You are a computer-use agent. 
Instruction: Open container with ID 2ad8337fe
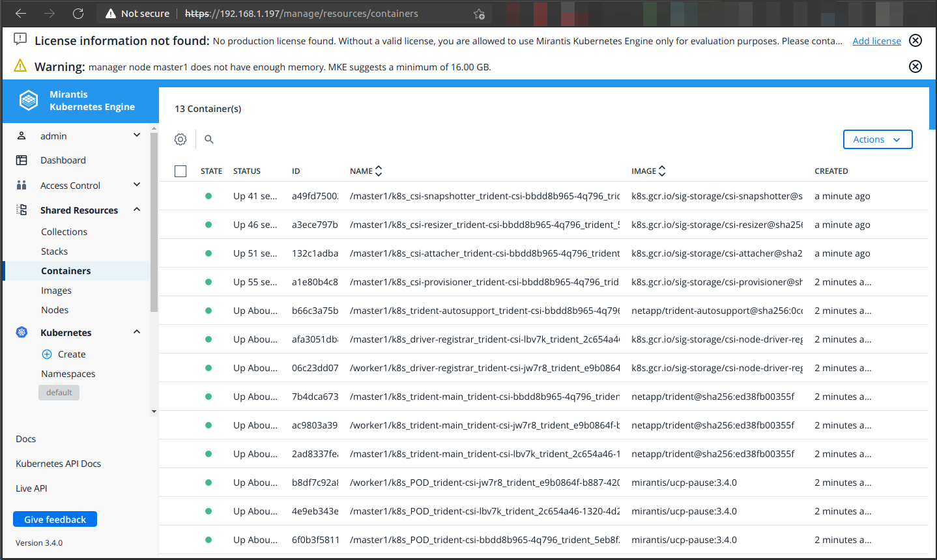(315, 454)
